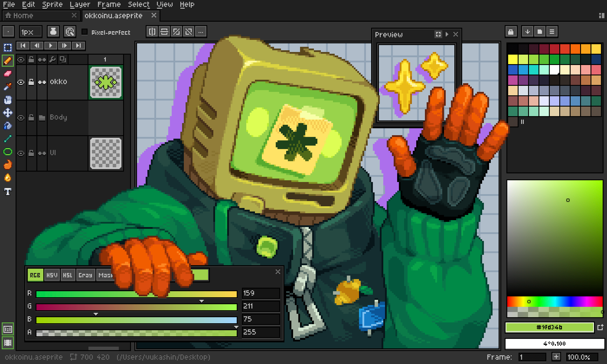Image resolution: width=607 pixels, height=364 pixels.
Task: Toggle visibility of the UI layer
Action: [x=21, y=153]
